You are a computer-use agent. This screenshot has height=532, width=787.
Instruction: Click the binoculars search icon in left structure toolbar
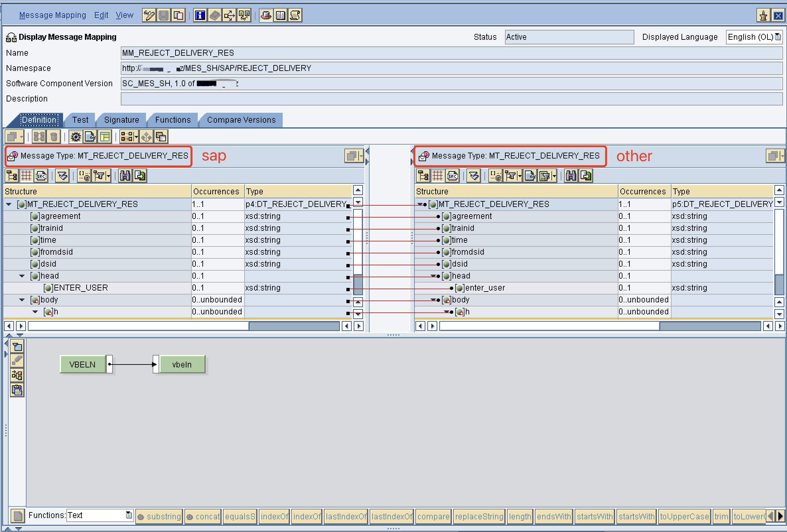pos(125,176)
